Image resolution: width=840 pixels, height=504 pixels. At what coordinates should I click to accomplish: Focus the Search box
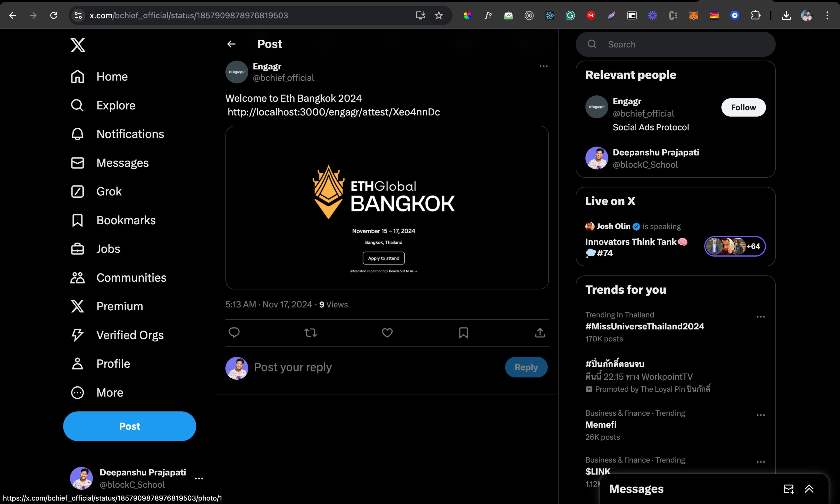pyautogui.click(x=675, y=45)
